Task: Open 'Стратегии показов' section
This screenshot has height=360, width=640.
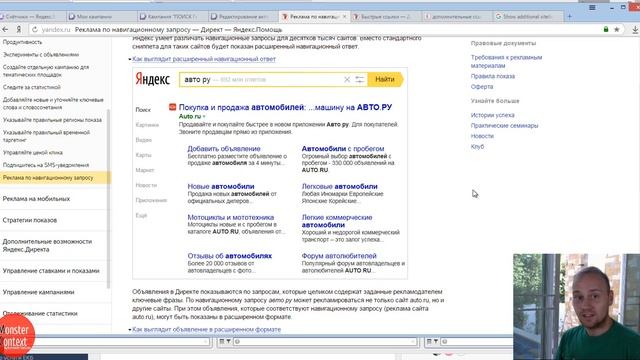Action: tap(30, 220)
